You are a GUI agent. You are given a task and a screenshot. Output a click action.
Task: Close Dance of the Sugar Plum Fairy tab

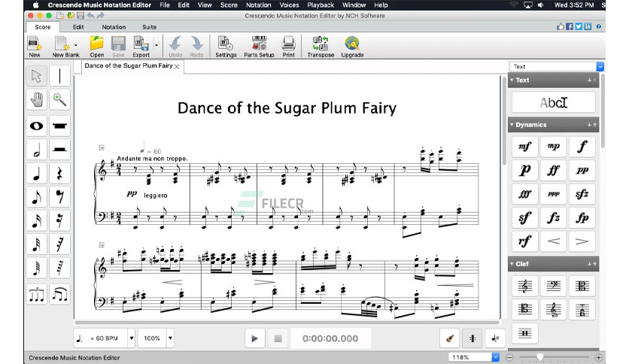pyautogui.click(x=177, y=66)
